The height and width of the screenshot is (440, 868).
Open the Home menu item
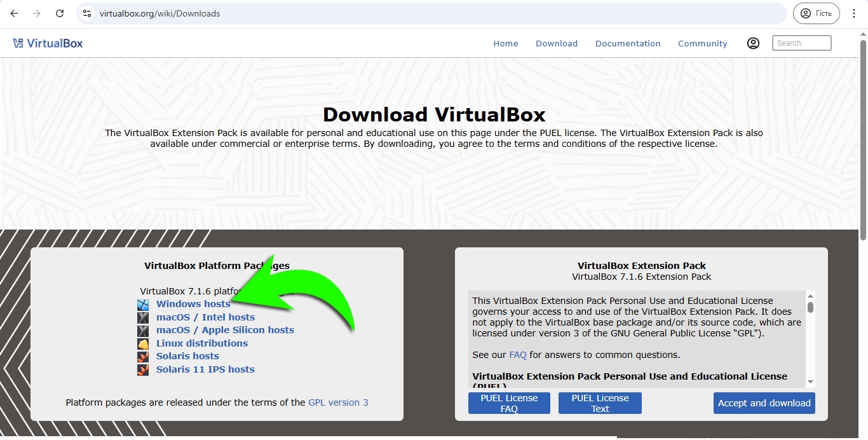tap(506, 43)
